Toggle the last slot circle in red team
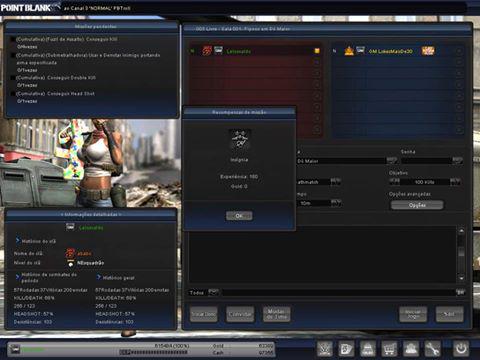 coord(317,130)
